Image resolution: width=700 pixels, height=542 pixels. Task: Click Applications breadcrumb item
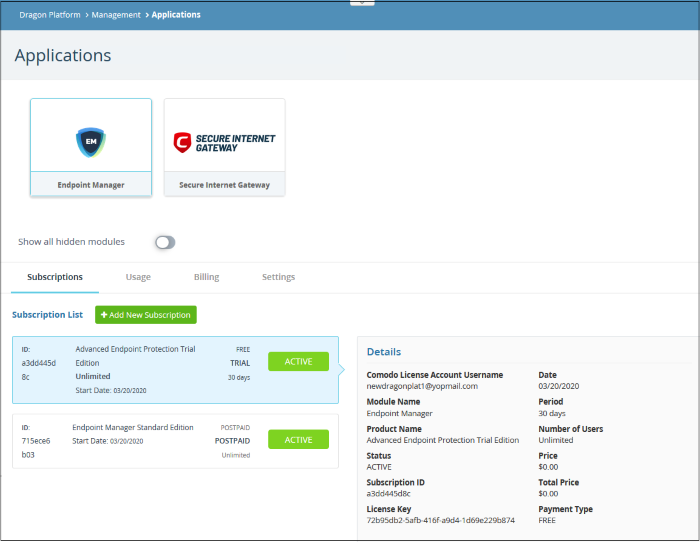coord(176,15)
